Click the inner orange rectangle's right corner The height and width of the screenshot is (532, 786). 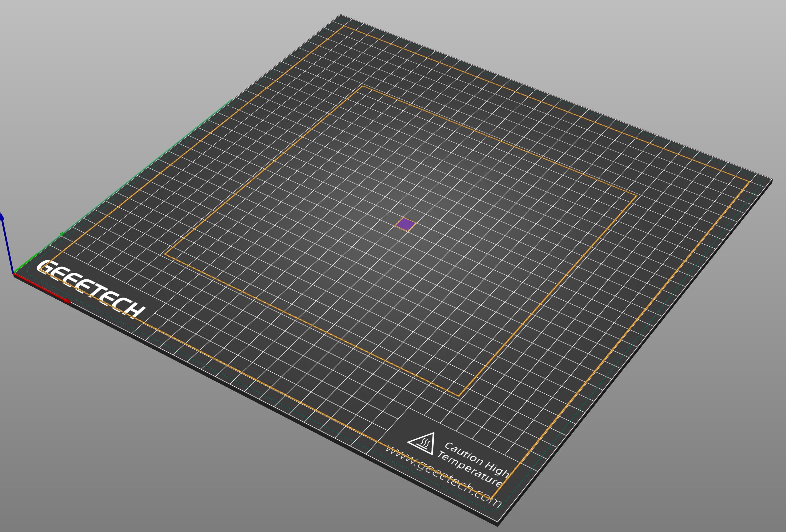coord(637,195)
